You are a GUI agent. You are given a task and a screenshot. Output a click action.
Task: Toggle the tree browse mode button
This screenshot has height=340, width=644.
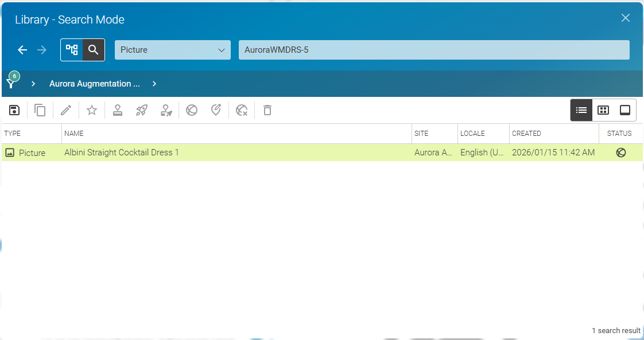pyautogui.click(x=72, y=50)
